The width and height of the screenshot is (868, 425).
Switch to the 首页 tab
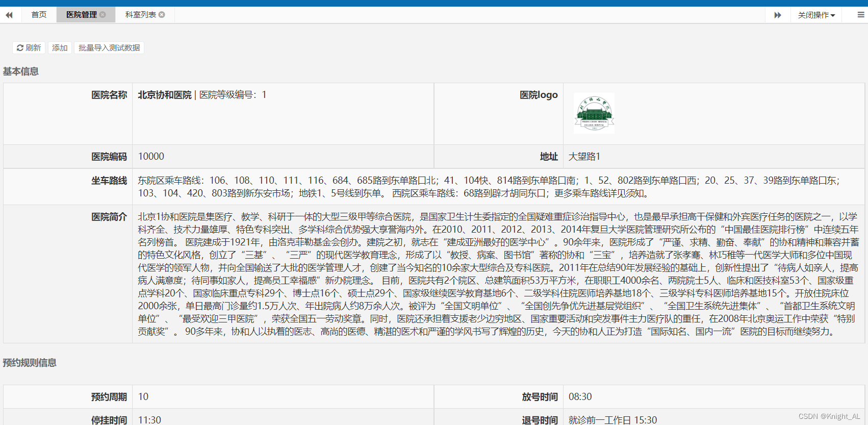click(x=39, y=15)
